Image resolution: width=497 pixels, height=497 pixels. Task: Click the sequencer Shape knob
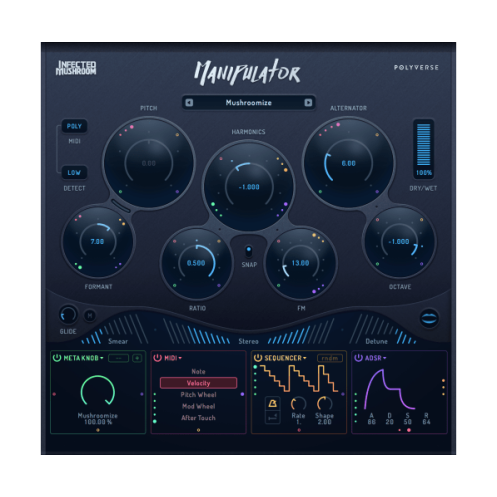(324, 404)
